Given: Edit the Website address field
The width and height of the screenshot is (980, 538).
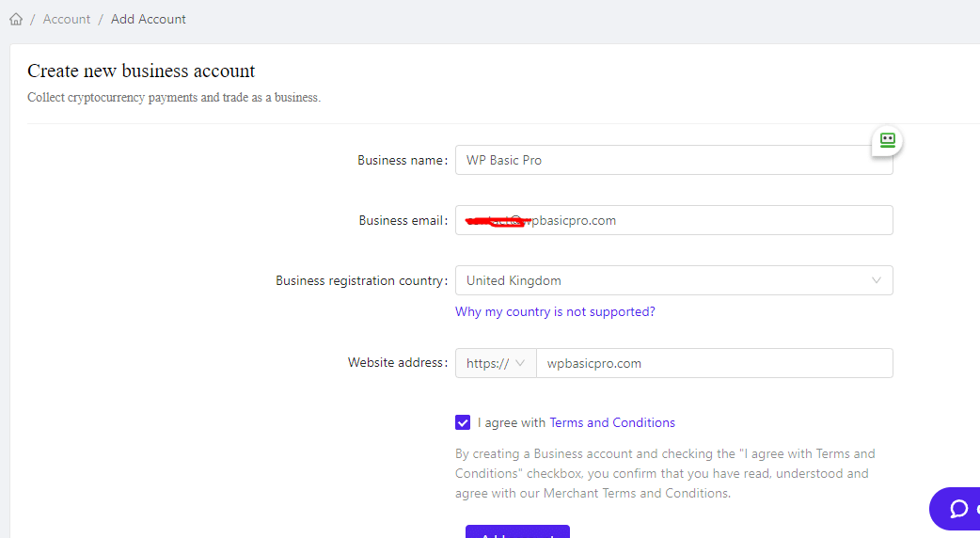Looking at the screenshot, I should click(715, 363).
